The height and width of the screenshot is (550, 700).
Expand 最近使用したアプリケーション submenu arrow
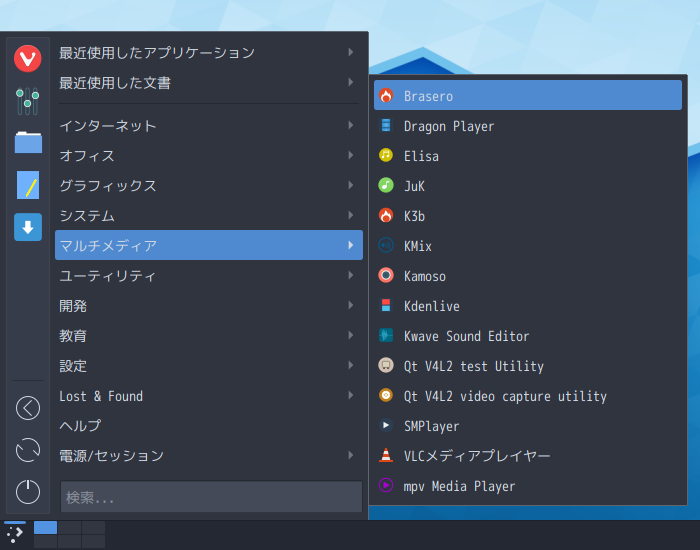[x=351, y=52]
